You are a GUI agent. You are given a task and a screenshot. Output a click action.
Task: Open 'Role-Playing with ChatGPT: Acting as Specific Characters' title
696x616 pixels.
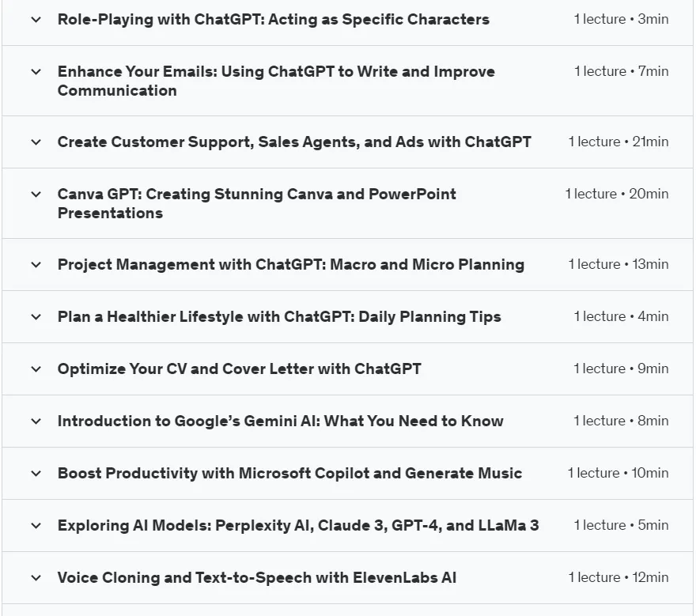274,20
